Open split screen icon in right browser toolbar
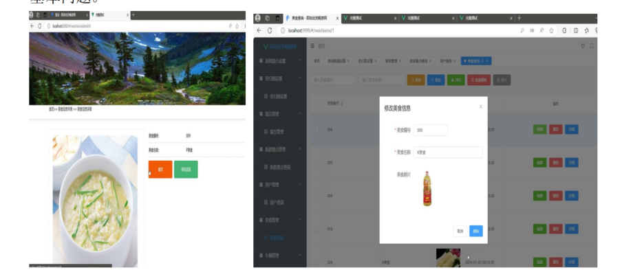Image resolution: width=644 pixels, height=270 pixels. point(576,30)
